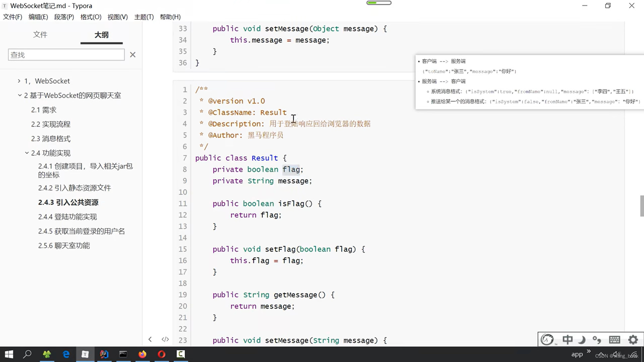Image resolution: width=644 pixels, height=362 pixels.
Task: Toggle input method 中 language icon
Action: click(568, 340)
